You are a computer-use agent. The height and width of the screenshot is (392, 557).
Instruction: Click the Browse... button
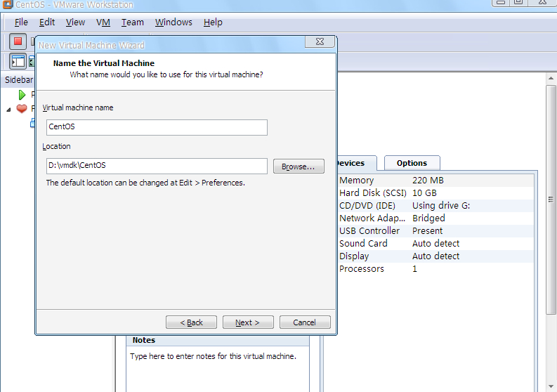(299, 166)
